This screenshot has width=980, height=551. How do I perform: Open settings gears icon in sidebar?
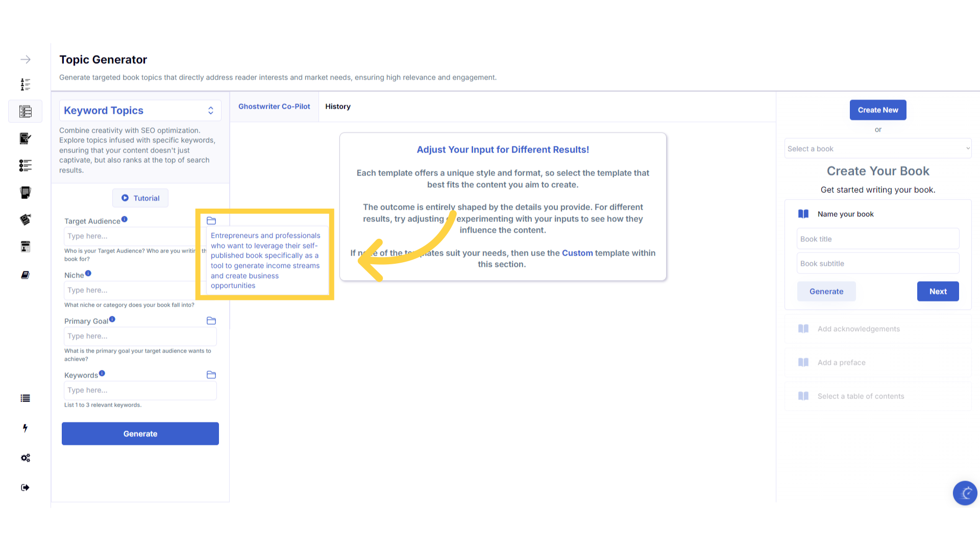tap(26, 458)
